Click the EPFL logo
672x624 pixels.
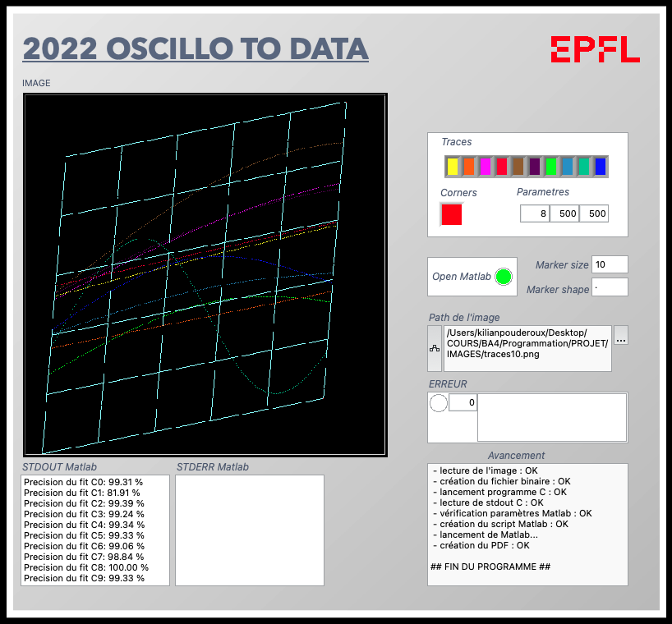click(596, 50)
